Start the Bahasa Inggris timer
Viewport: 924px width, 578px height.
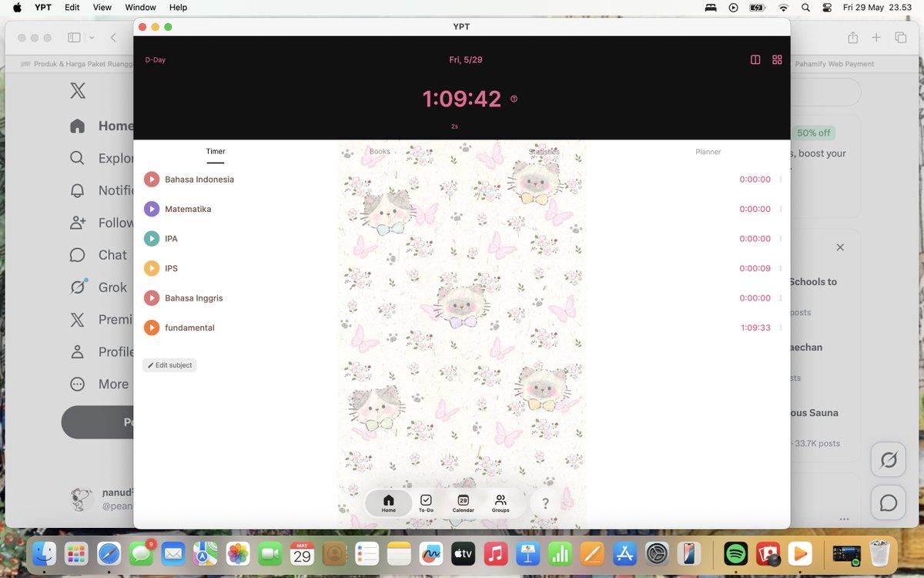click(152, 298)
